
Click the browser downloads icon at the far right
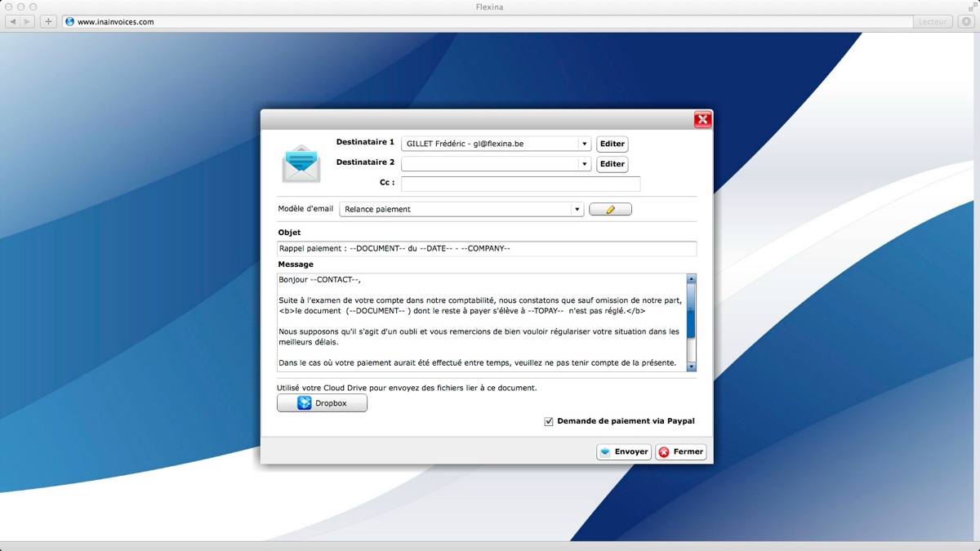click(965, 22)
